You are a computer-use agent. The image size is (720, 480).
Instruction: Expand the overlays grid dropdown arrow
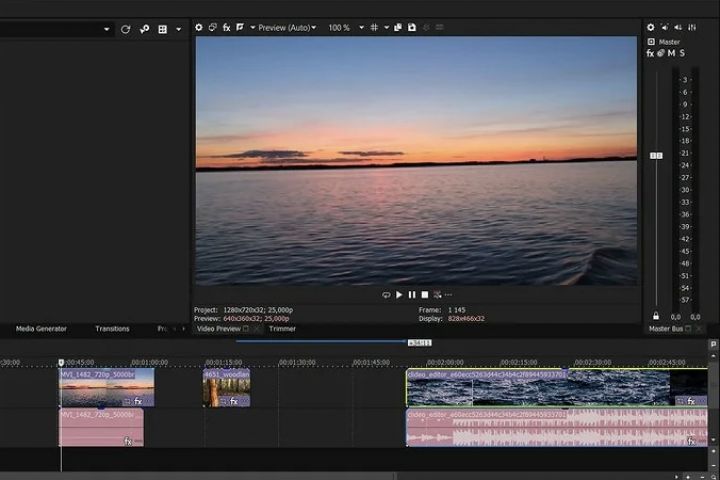[386, 28]
